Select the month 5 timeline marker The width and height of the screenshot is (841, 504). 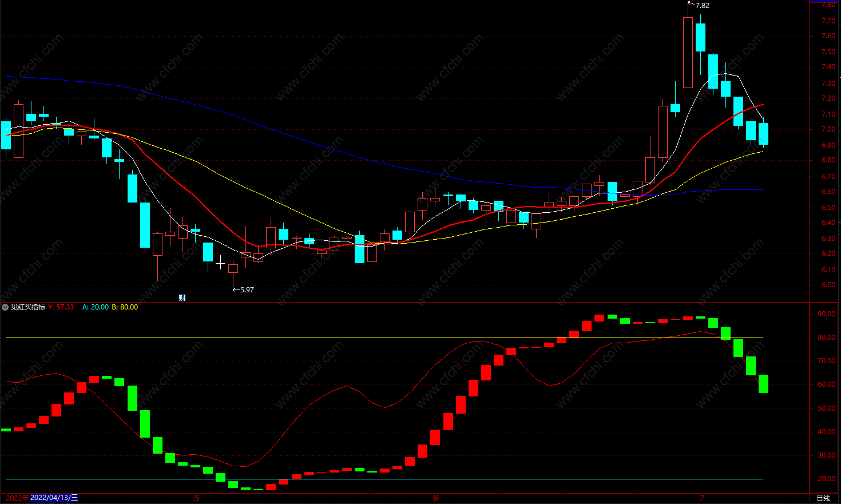[197, 498]
